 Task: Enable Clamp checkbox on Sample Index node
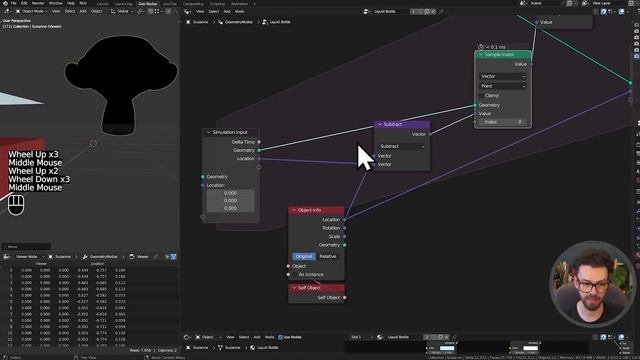tap(482, 96)
